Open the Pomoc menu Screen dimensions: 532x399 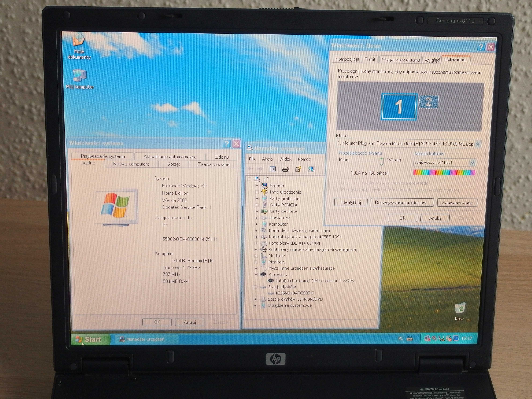pos(304,159)
